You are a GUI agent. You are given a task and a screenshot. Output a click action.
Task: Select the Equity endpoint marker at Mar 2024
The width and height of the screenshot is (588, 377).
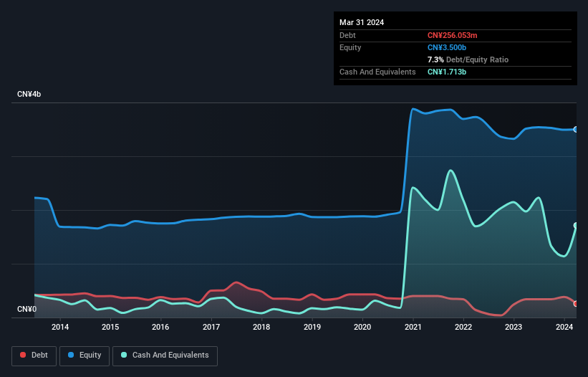click(x=576, y=130)
